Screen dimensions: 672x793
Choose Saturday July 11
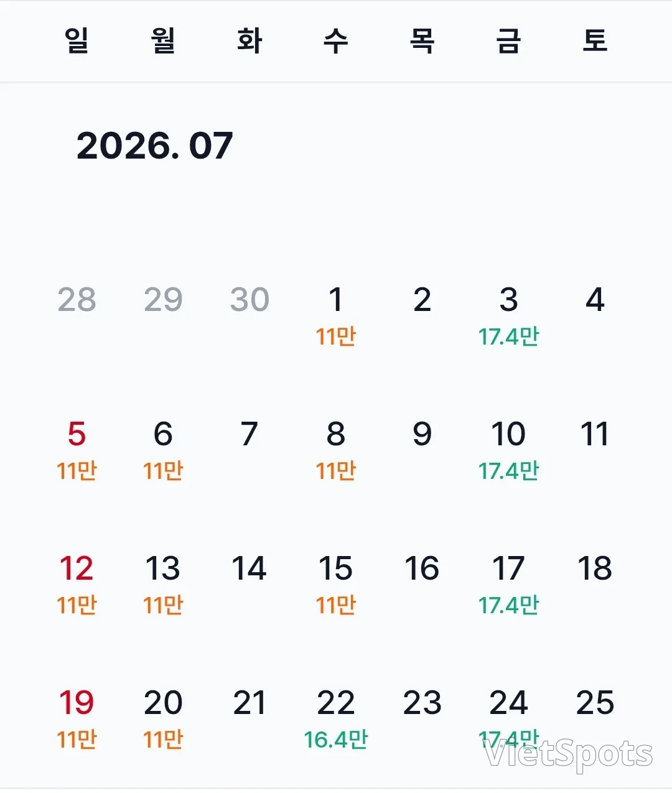(x=595, y=434)
